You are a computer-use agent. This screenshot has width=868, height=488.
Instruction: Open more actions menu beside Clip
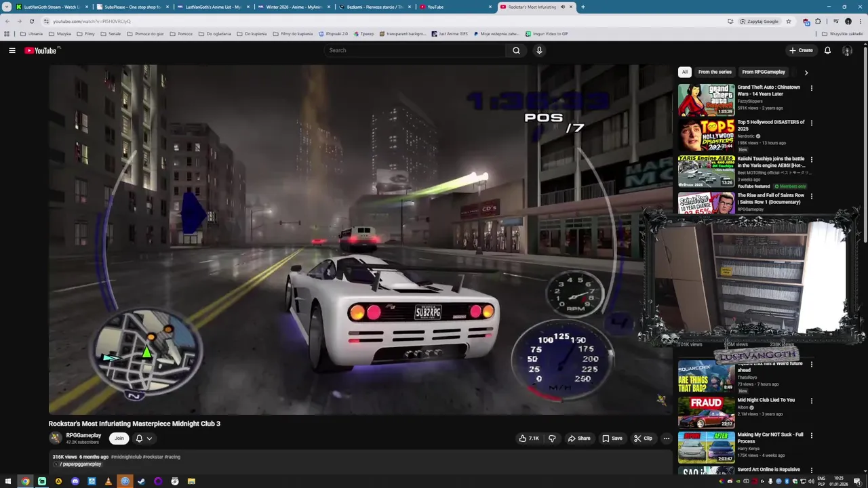667,439
